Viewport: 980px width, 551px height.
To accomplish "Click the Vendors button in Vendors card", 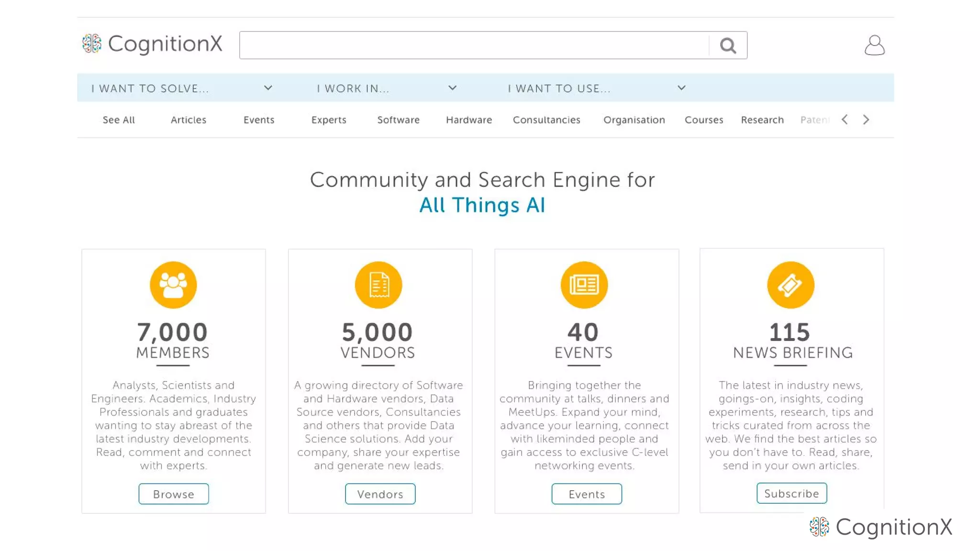I will [x=380, y=494].
